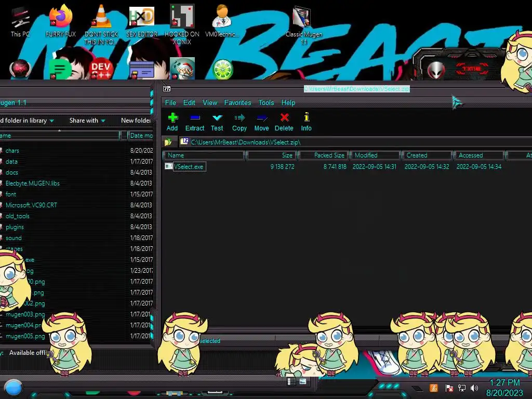Image resolution: width=532 pixels, height=399 pixels.
Task: Go up one folder in 7-Zip
Action: coord(168,142)
